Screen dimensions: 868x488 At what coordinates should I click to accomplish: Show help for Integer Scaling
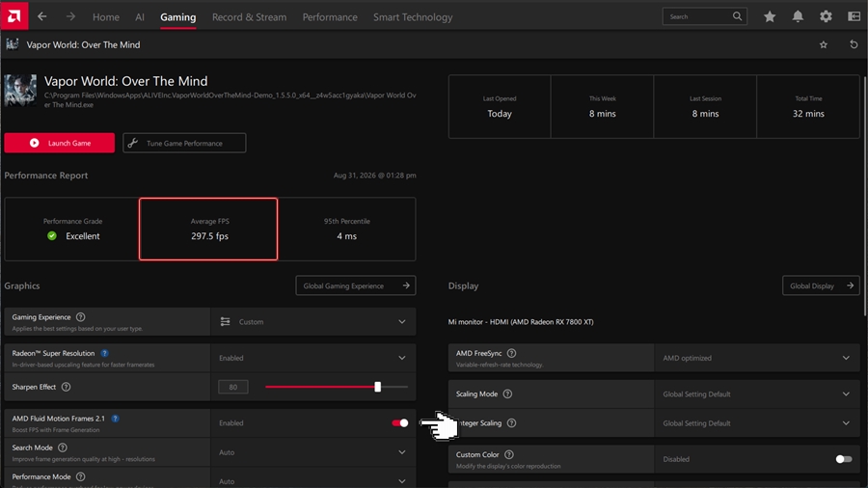511,422
